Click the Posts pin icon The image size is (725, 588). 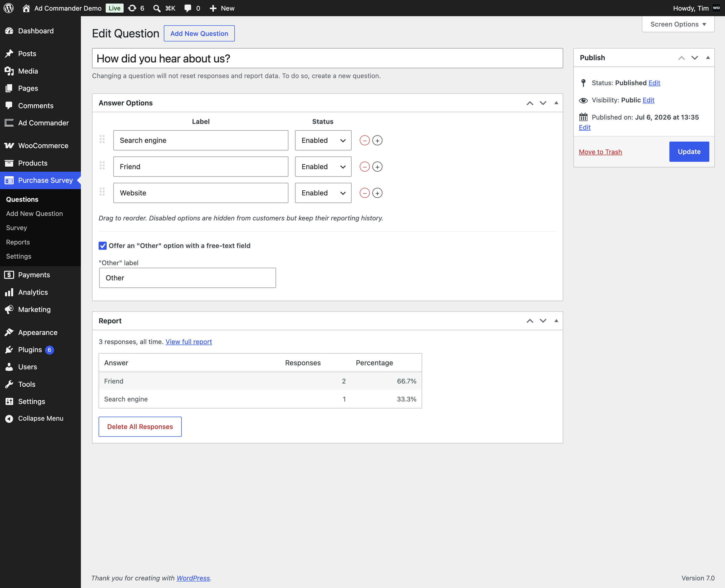[9, 54]
